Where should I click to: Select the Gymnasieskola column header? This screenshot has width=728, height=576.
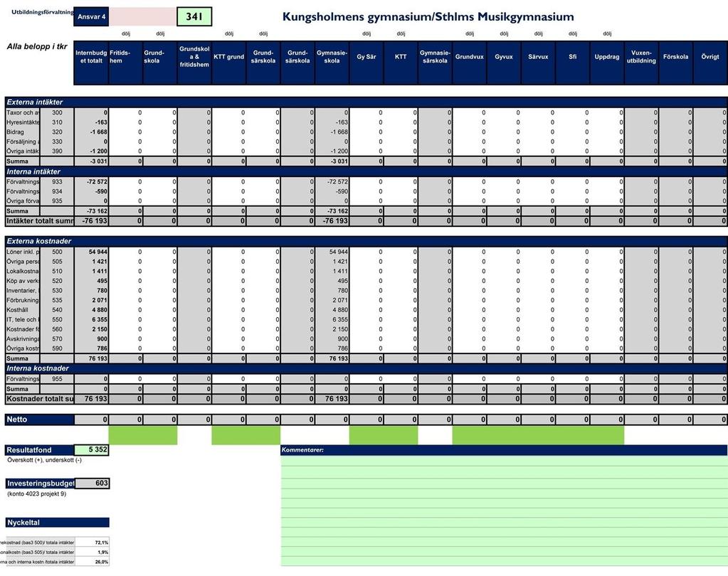332,63
